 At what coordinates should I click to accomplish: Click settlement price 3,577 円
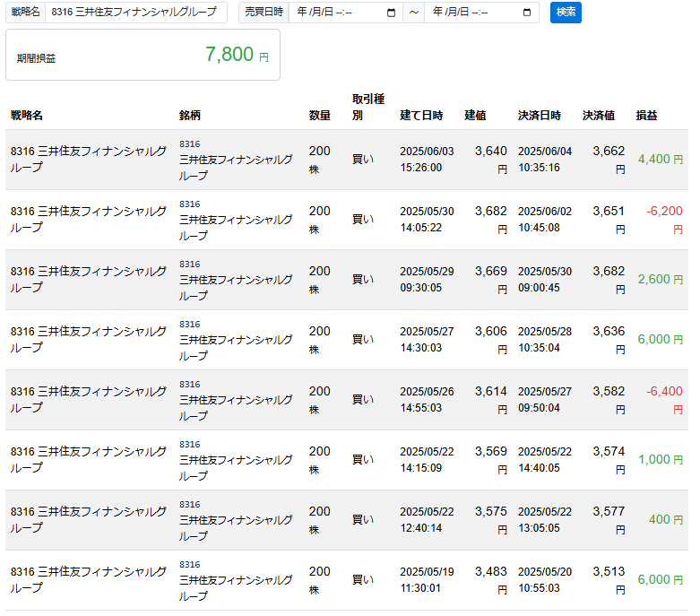[x=609, y=520]
